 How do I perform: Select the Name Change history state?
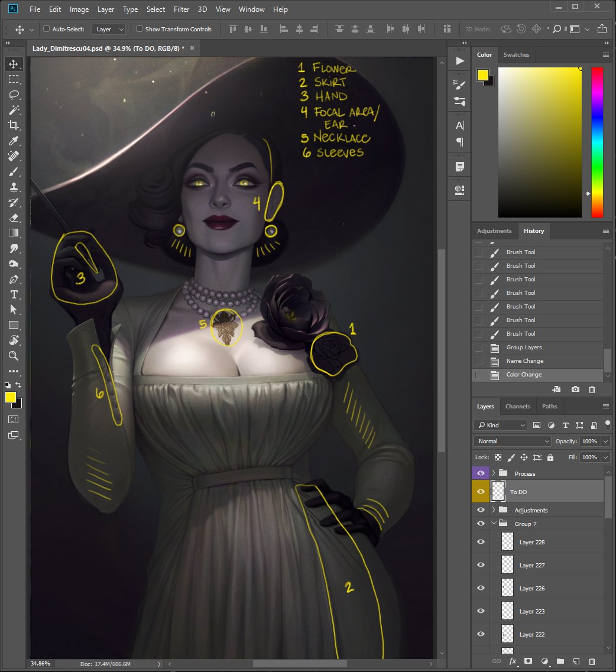tap(537, 361)
